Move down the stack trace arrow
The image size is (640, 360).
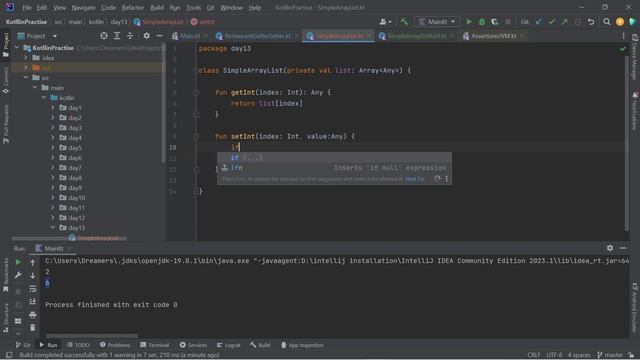click(x=33, y=276)
